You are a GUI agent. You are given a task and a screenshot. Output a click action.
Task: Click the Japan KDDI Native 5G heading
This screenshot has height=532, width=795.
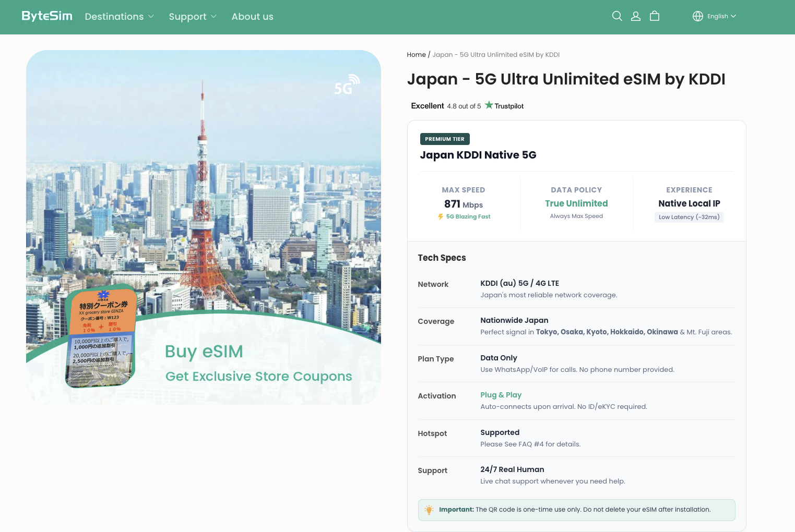478,155
